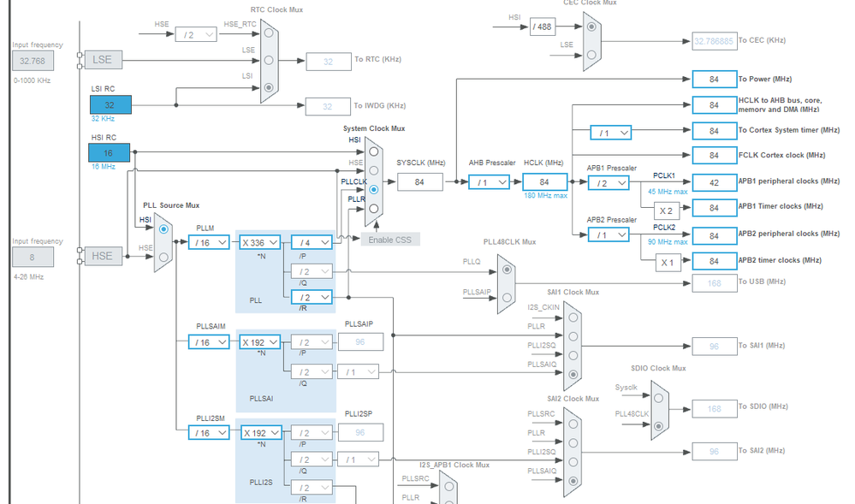Select PLLSAIQ radio in SAI1 Clock Mux
The image size is (855, 504).
pos(573,375)
